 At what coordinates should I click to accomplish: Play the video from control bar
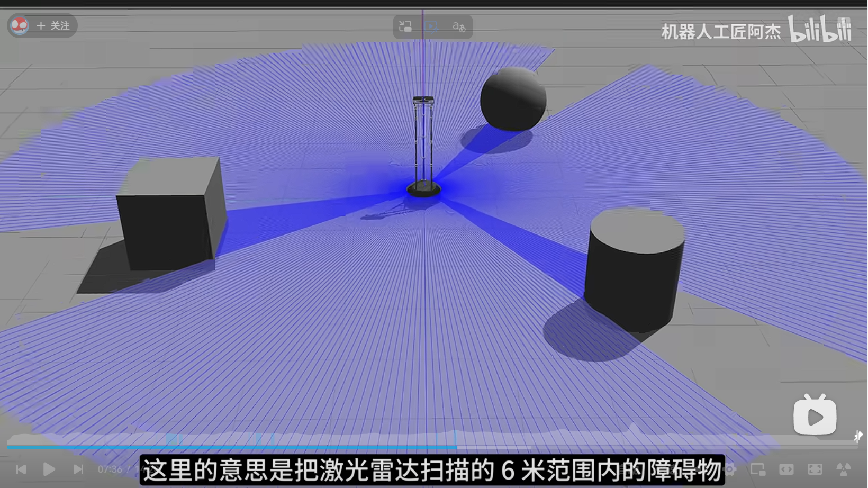pos(49,469)
